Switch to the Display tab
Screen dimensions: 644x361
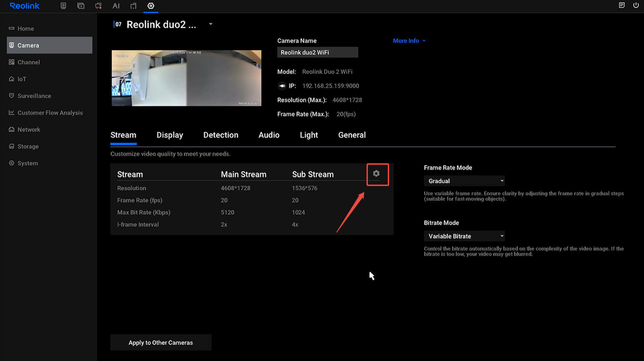pyautogui.click(x=170, y=135)
